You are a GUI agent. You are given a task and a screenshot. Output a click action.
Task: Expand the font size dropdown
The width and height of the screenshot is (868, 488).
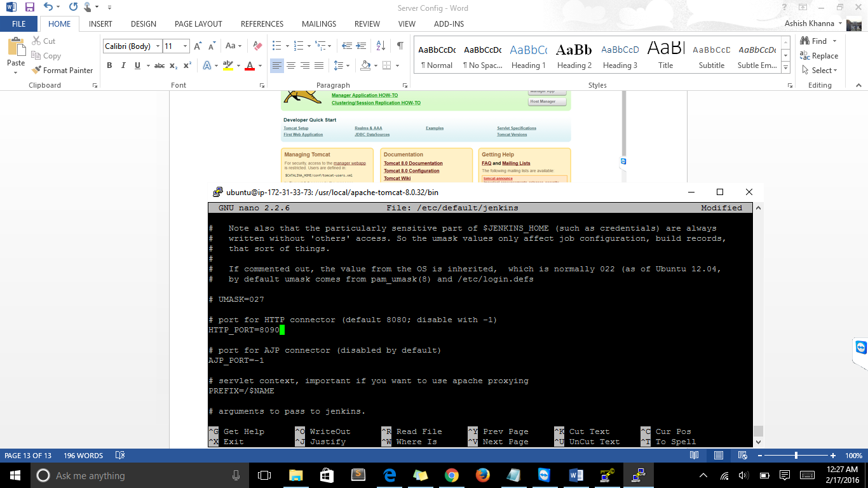point(186,46)
